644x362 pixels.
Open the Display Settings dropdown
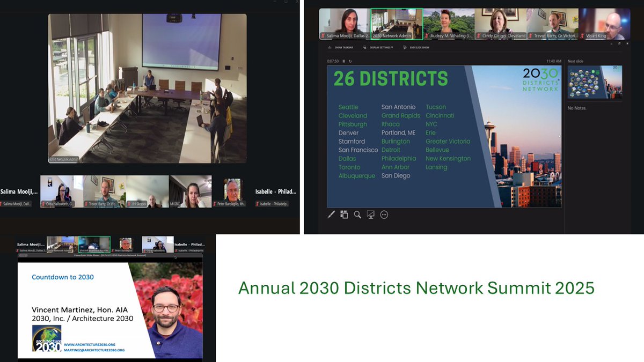(378, 47)
